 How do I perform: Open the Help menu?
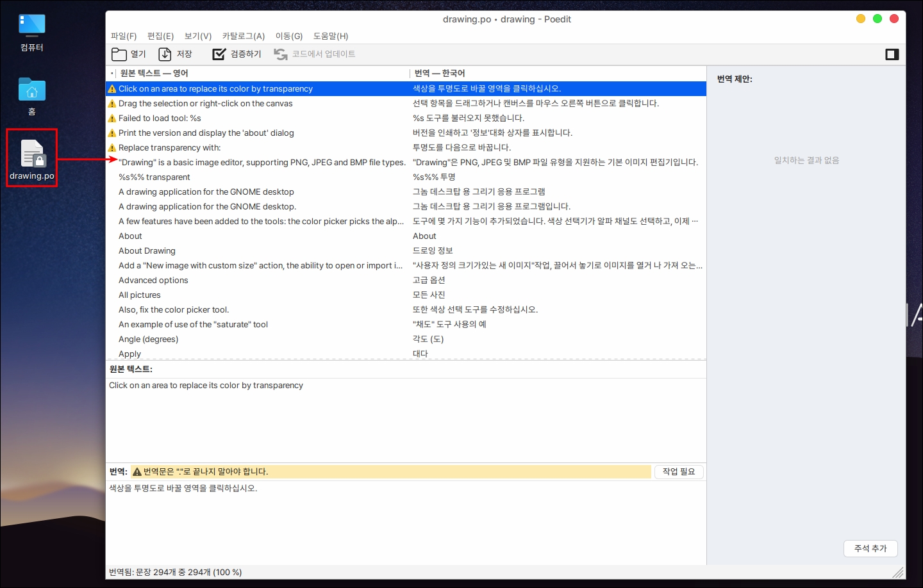[331, 37]
